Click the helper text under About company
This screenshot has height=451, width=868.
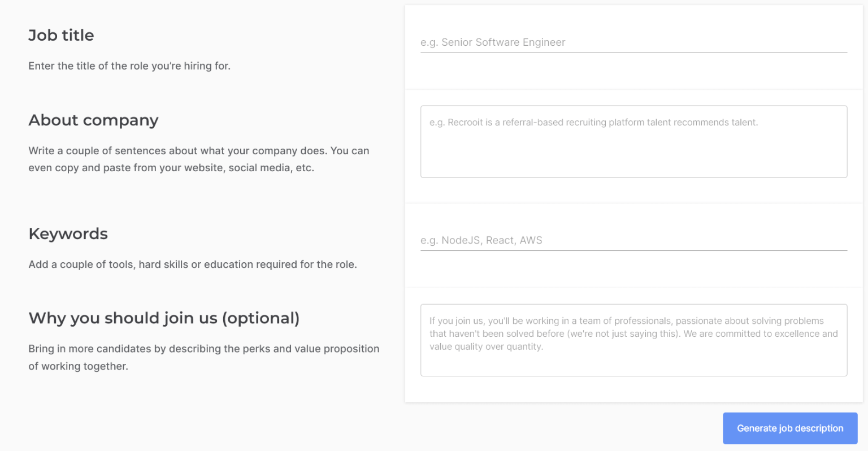coord(199,159)
